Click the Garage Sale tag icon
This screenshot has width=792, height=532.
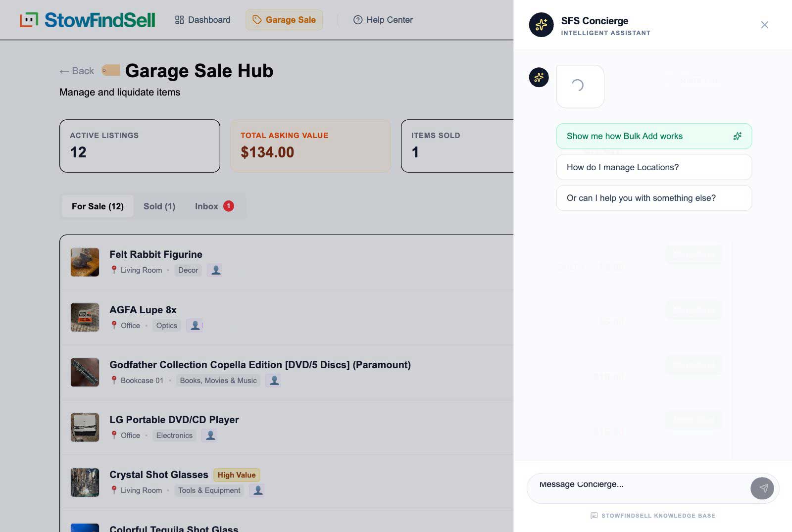coord(257,20)
